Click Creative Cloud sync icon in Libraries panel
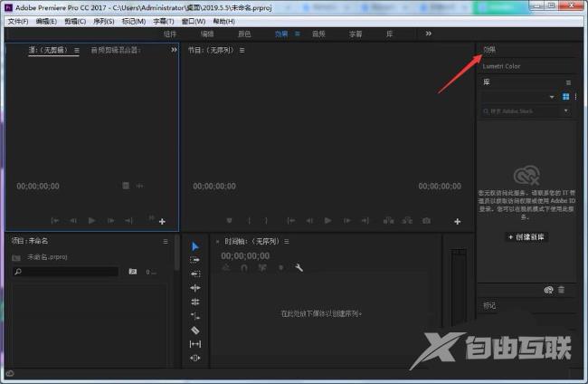Viewport: 588px width, 384px height. 548,290
